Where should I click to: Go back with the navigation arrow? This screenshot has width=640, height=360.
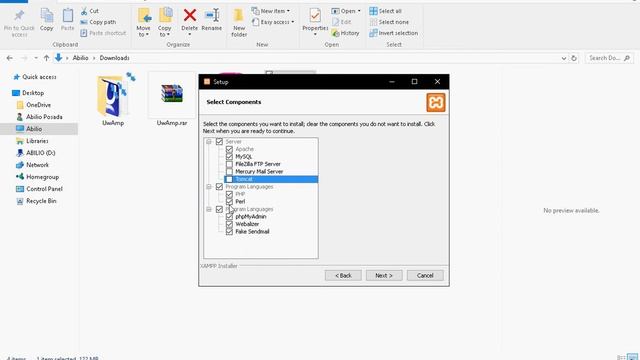(10, 58)
